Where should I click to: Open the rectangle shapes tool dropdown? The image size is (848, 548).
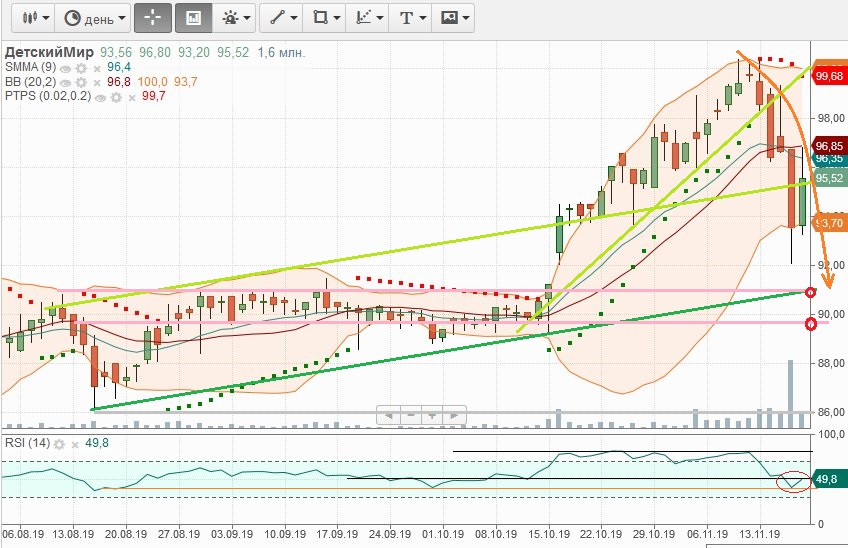coord(325,18)
